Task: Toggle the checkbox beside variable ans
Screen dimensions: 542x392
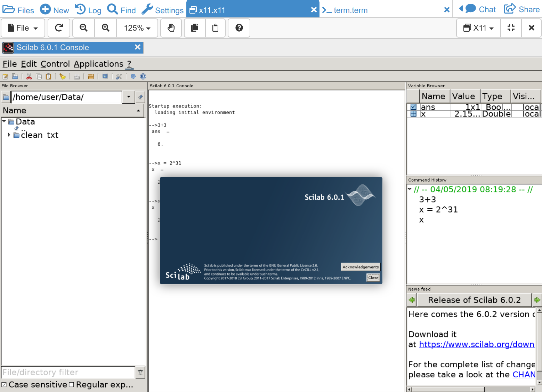Action: (413, 107)
